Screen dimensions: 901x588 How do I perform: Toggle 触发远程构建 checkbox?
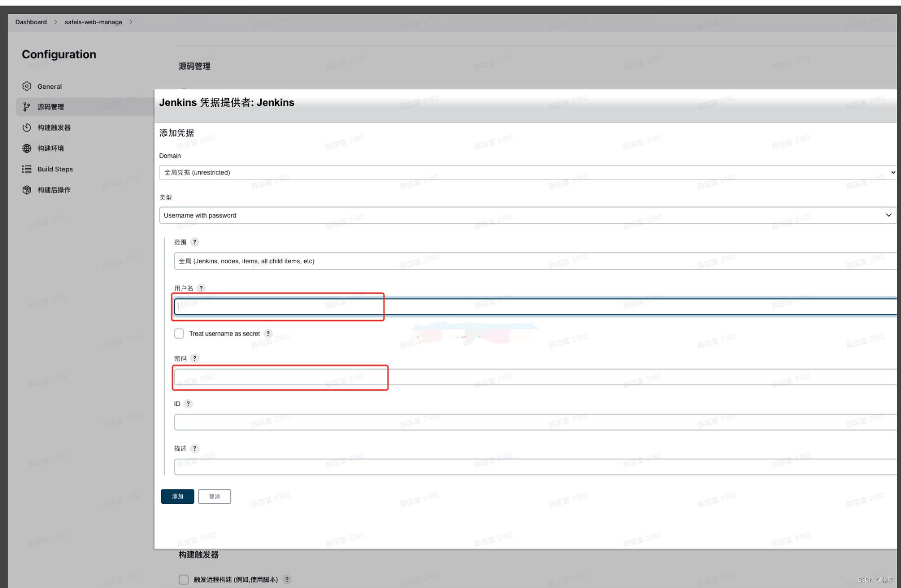tap(184, 580)
